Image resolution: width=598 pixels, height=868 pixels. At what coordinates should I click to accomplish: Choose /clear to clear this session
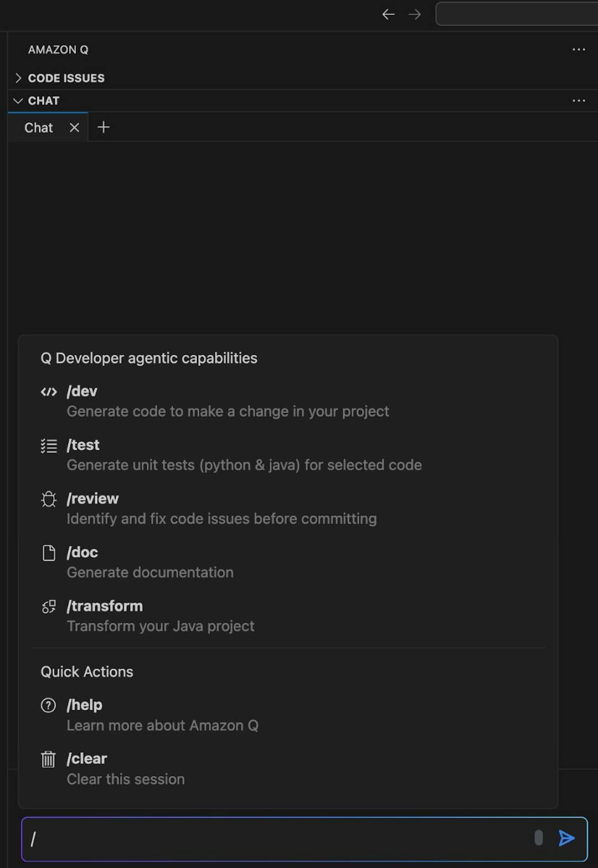87,759
